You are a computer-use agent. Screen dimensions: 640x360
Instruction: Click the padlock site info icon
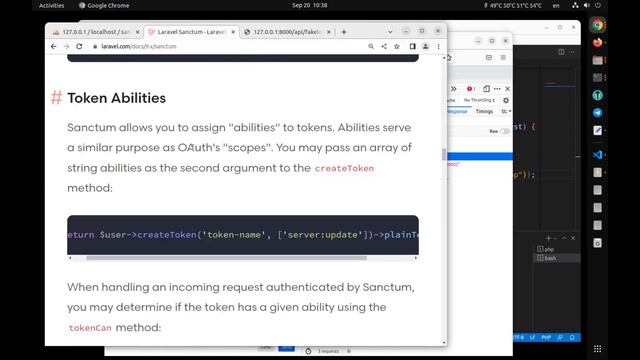[x=95, y=47]
